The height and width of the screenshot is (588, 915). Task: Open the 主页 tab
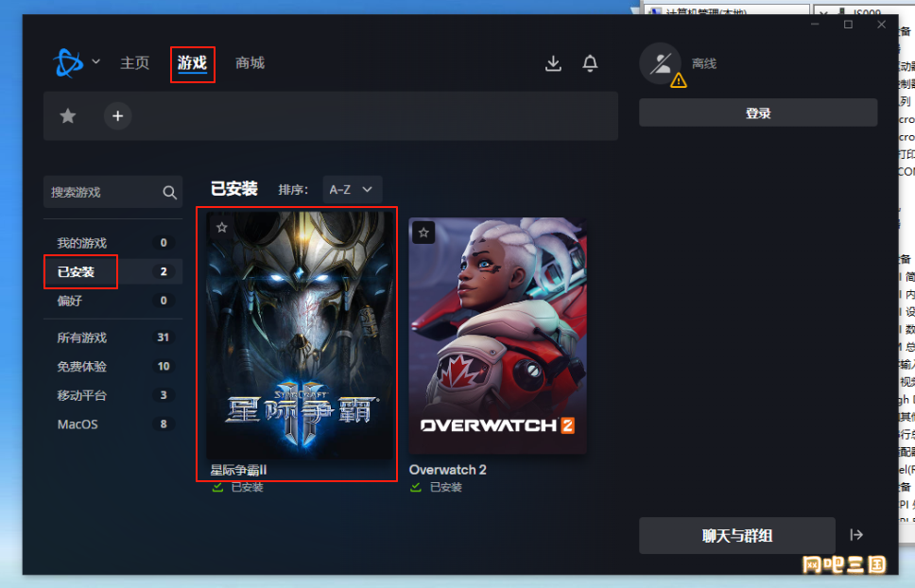click(135, 63)
